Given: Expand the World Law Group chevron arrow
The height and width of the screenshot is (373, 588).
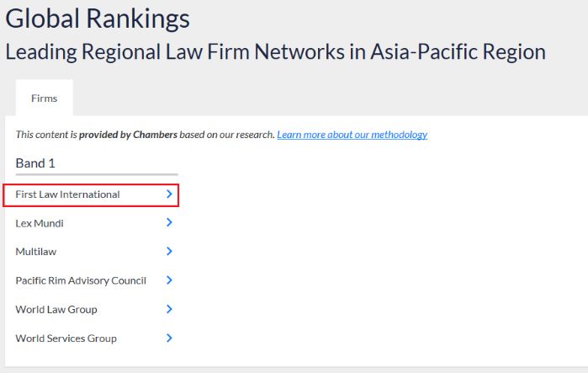Looking at the screenshot, I should [169, 309].
